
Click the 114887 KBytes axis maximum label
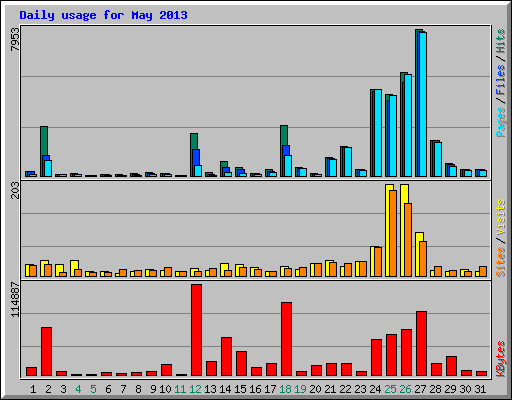(x=15, y=300)
